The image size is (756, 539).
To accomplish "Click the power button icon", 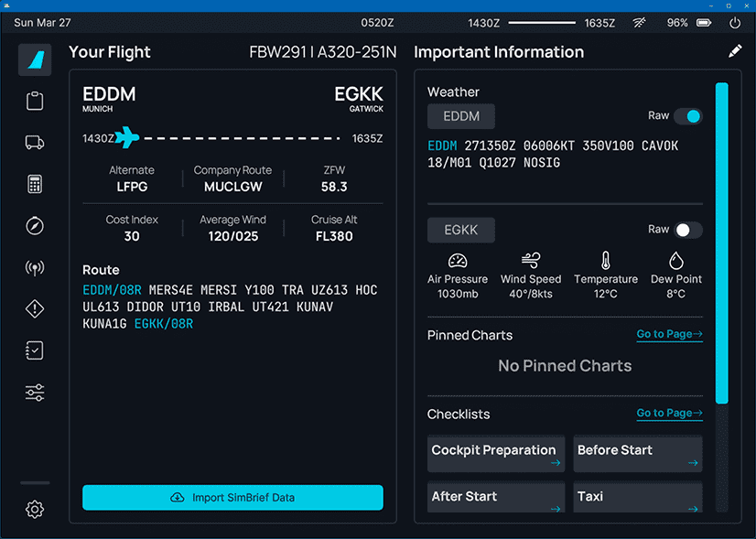I will point(735,23).
